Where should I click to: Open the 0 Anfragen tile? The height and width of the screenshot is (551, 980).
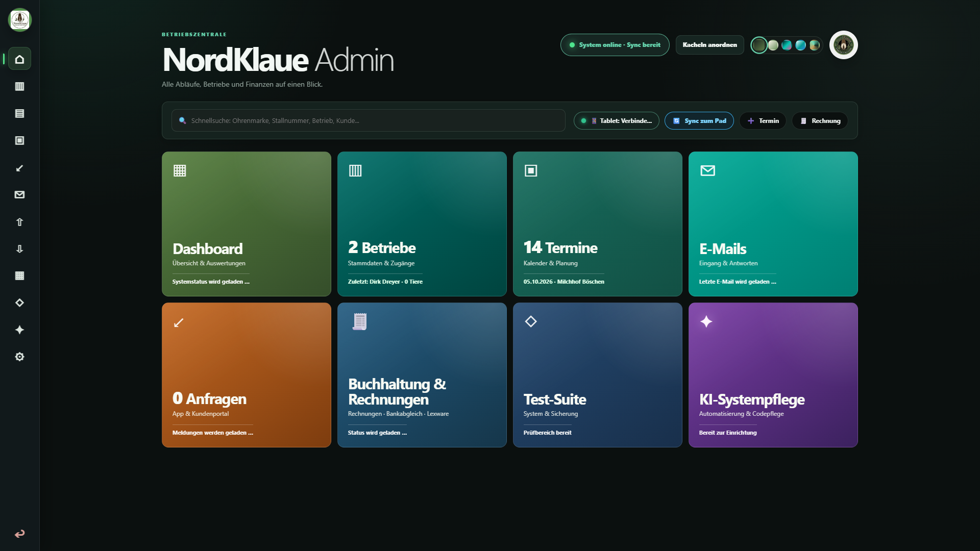click(247, 375)
